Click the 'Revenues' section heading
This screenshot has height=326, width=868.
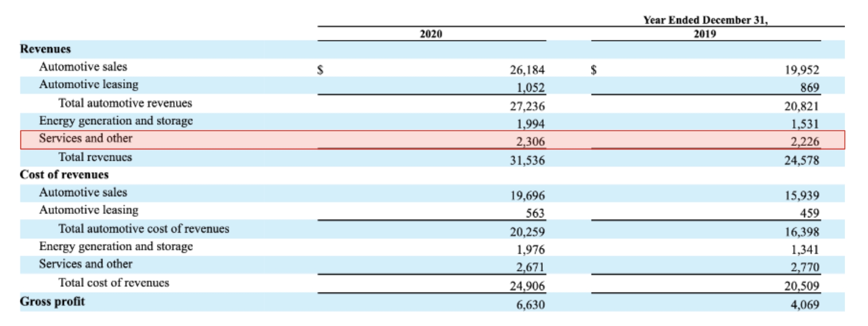45,49
